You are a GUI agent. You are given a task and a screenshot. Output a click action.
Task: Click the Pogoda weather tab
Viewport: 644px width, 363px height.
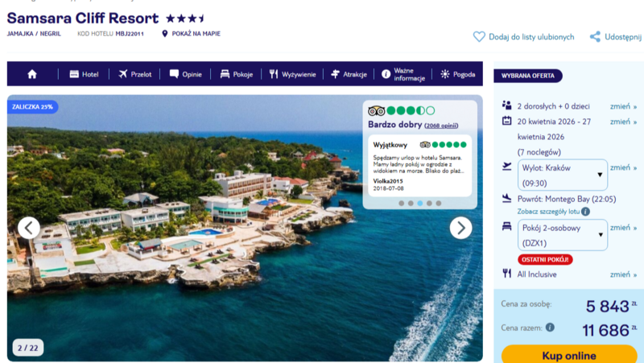[458, 74]
